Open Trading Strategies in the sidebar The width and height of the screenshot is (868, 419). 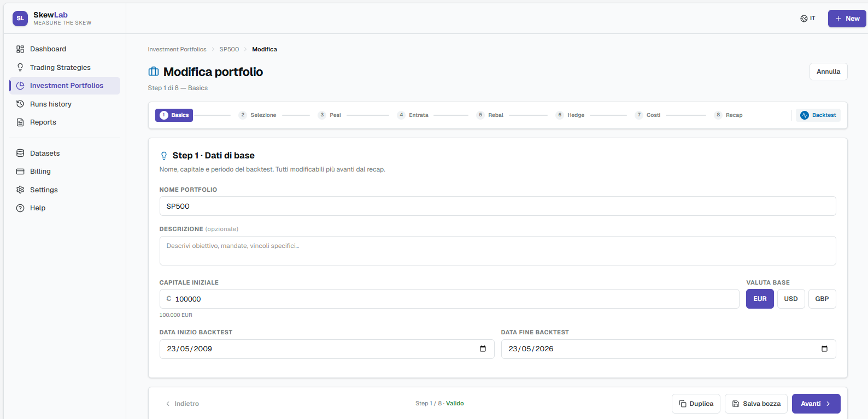click(64, 67)
